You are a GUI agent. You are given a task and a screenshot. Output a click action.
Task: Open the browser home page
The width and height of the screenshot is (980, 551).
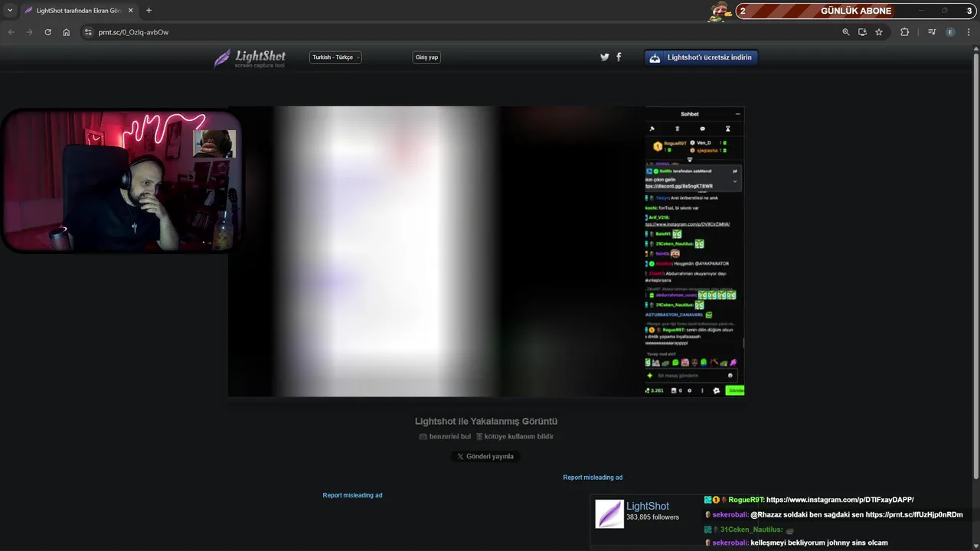(x=66, y=32)
